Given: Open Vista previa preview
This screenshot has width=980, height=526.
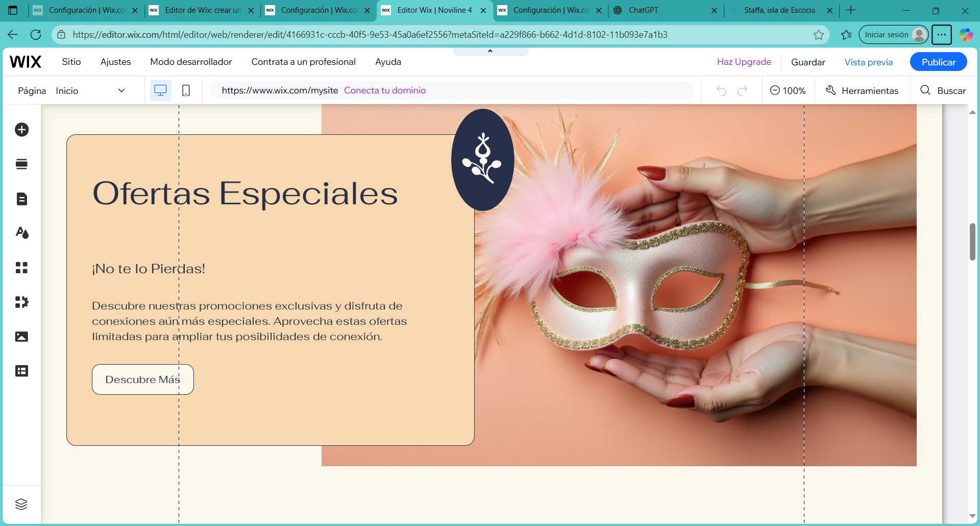Looking at the screenshot, I should [868, 62].
